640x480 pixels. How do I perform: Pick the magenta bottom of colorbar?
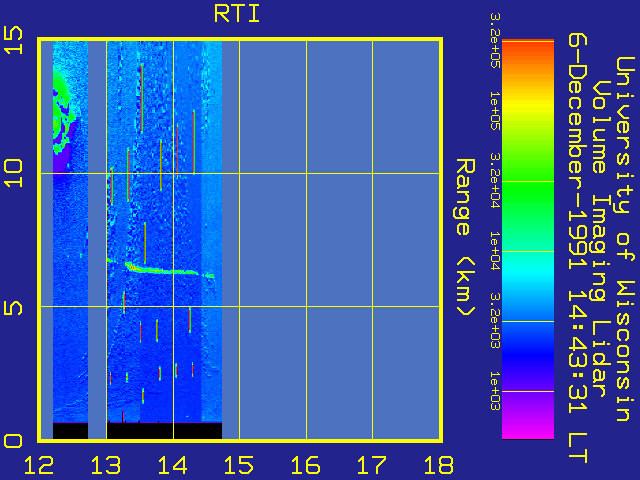click(528, 431)
